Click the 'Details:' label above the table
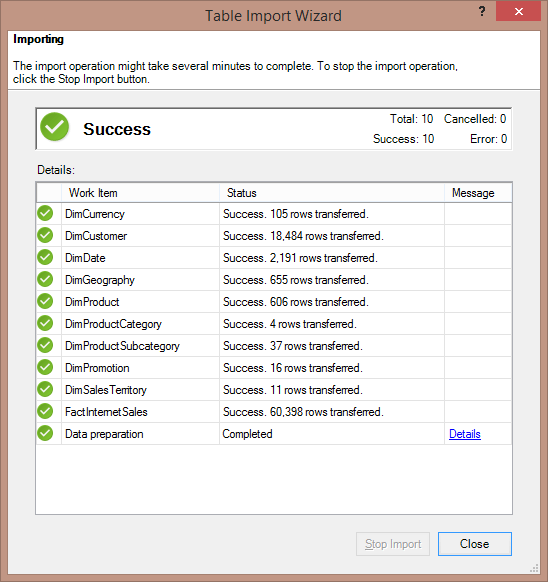The image size is (548, 582). pos(56,170)
